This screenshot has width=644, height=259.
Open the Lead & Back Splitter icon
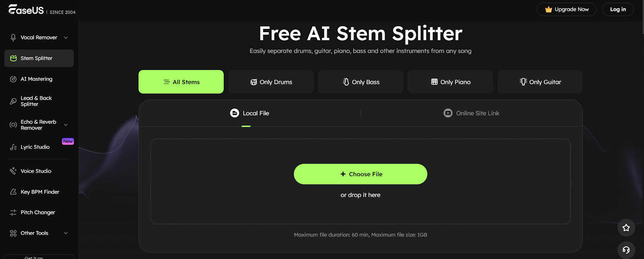[x=13, y=101]
